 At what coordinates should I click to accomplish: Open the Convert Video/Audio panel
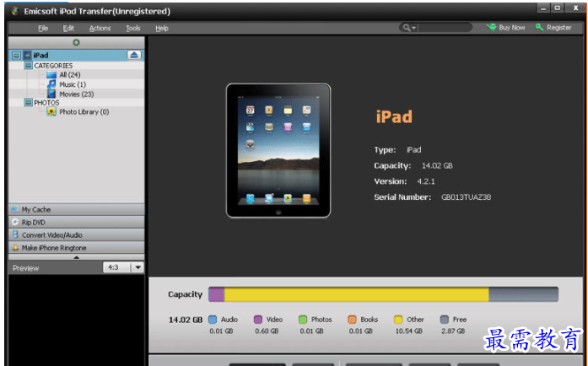pos(76,234)
